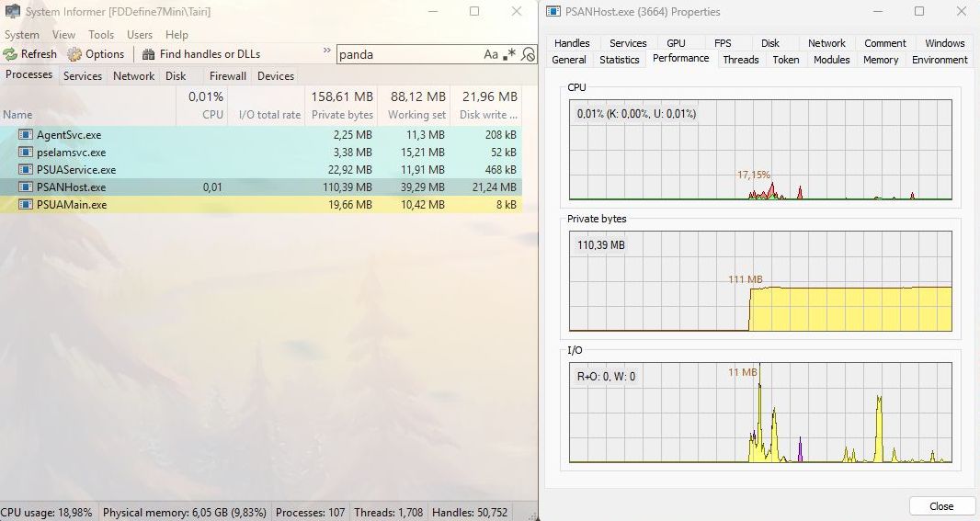
Task: Click the PSANHost.exe Properties window icon
Action: pos(552,12)
